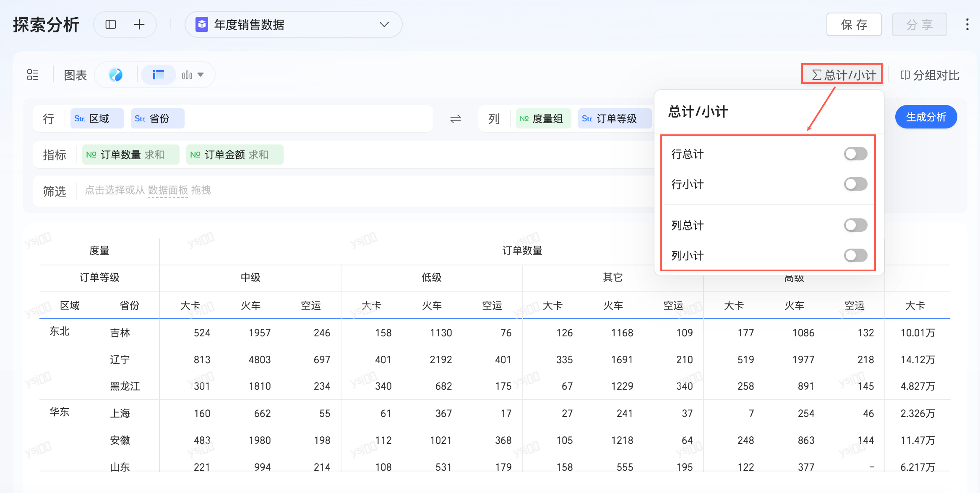This screenshot has height=493, width=980.
Task: Click the sidebar layout panel icon
Action: click(111, 25)
